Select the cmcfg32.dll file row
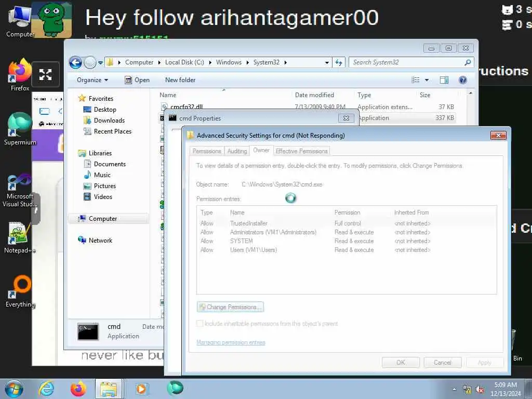The image size is (532, 399). point(307,107)
